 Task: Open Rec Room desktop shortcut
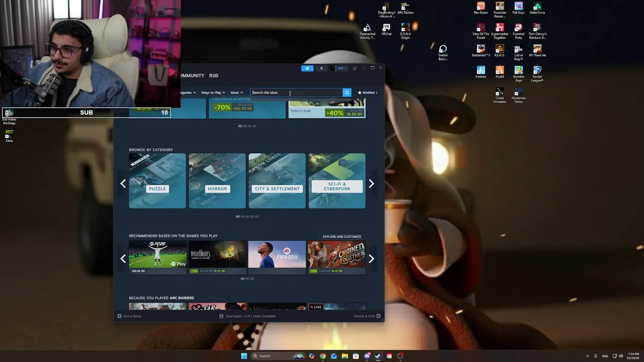(x=481, y=9)
